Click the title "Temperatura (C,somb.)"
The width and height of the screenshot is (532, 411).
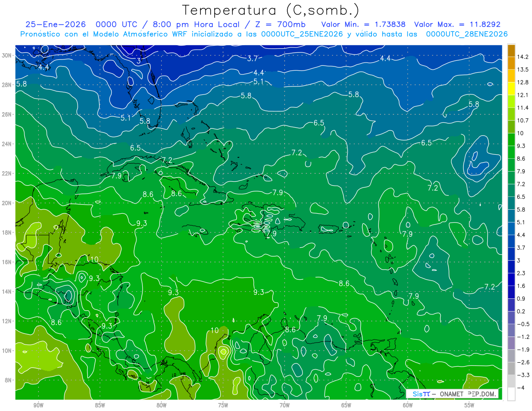click(x=270, y=10)
